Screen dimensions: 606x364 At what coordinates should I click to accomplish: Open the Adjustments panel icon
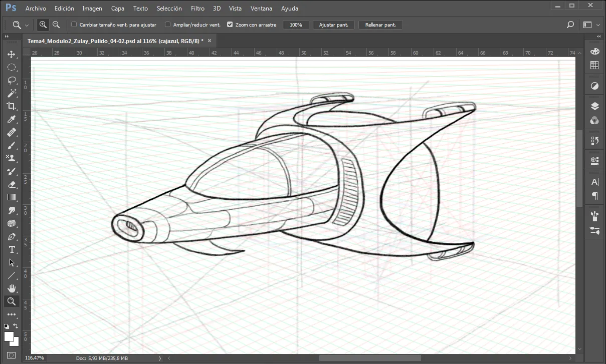594,86
